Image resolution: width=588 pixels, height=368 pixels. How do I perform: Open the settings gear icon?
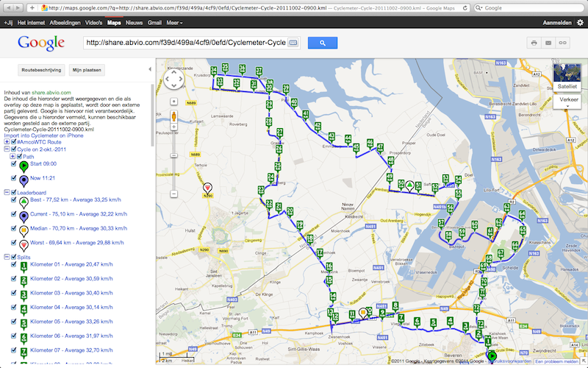click(580, 23)
